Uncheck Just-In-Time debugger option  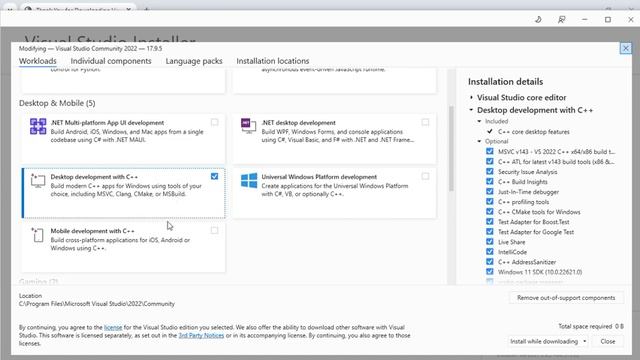(x=490, y=191)
